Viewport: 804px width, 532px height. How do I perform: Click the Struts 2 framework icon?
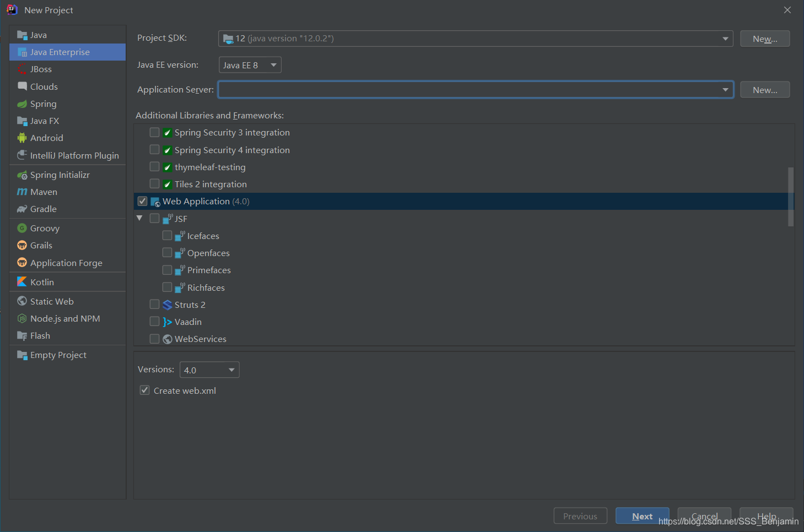(x=168, y=305)
